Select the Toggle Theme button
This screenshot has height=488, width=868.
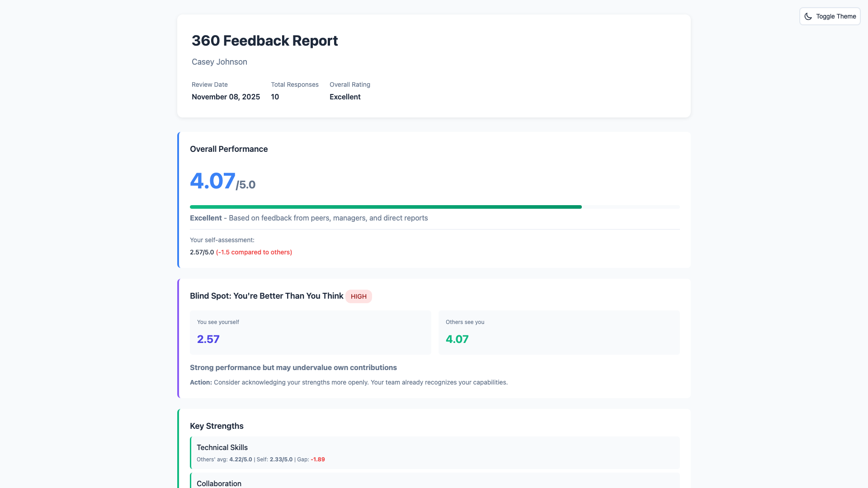[830, 16]
